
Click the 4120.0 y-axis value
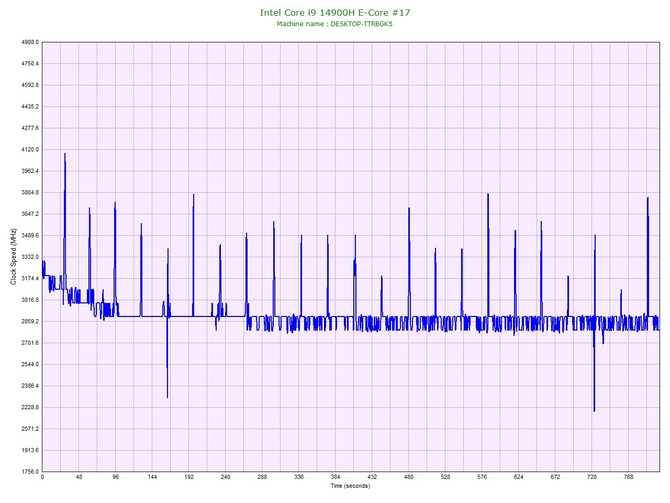pyautogui.click(x=30, y=150)
